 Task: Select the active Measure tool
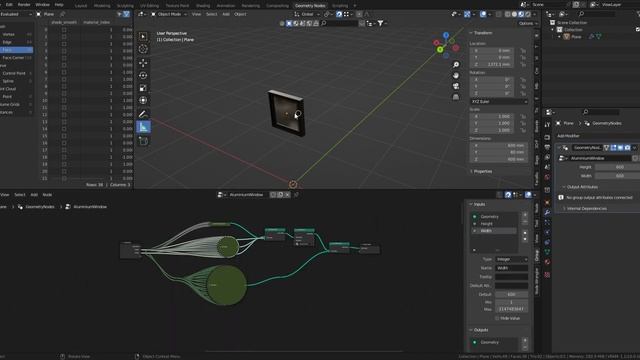pyautogui.click(x=143, y=127)
